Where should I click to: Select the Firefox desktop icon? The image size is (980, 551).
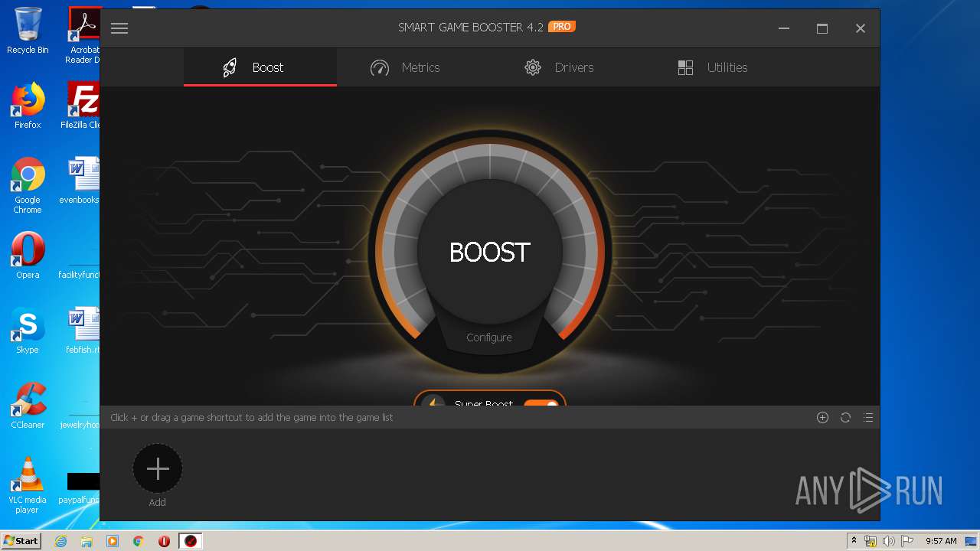(x=28, y=106)
